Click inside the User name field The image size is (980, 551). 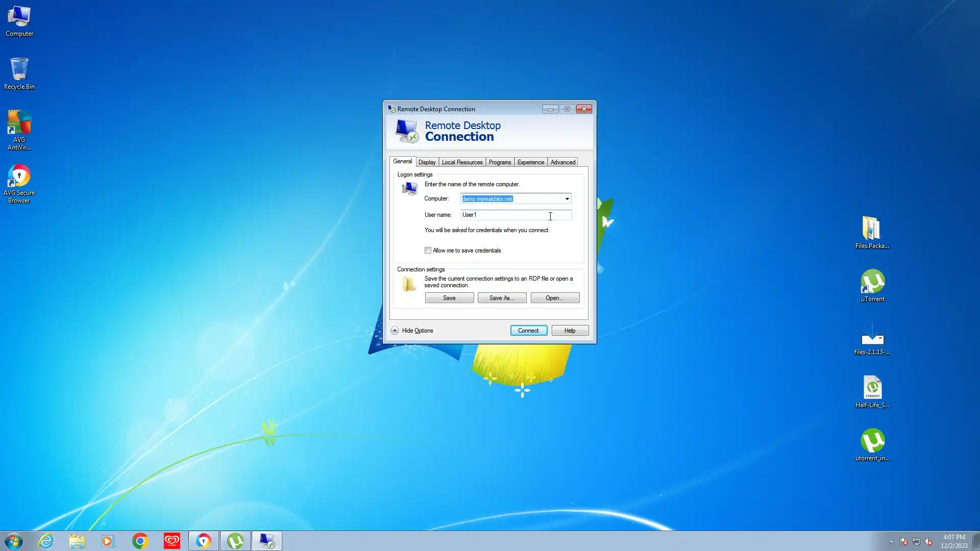click(516, 215)
